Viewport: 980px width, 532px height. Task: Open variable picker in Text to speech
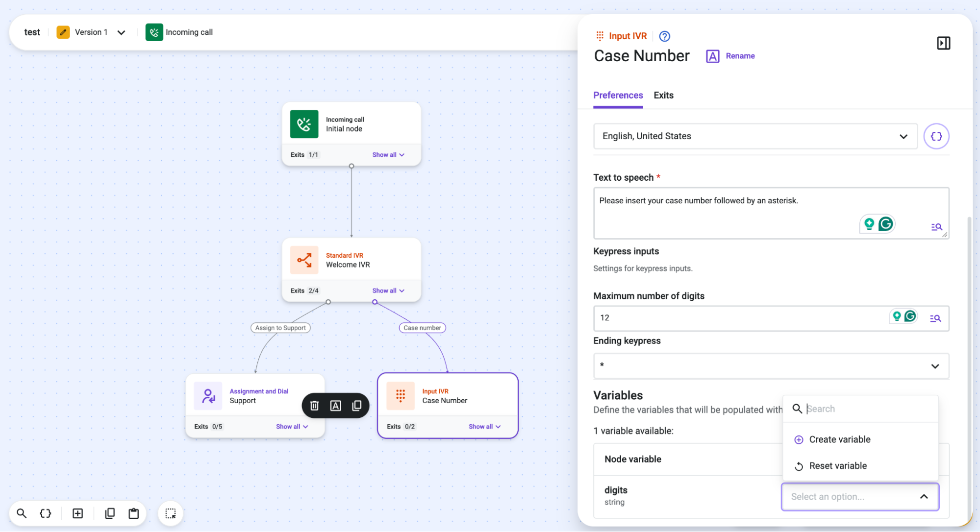coord(936,227)
